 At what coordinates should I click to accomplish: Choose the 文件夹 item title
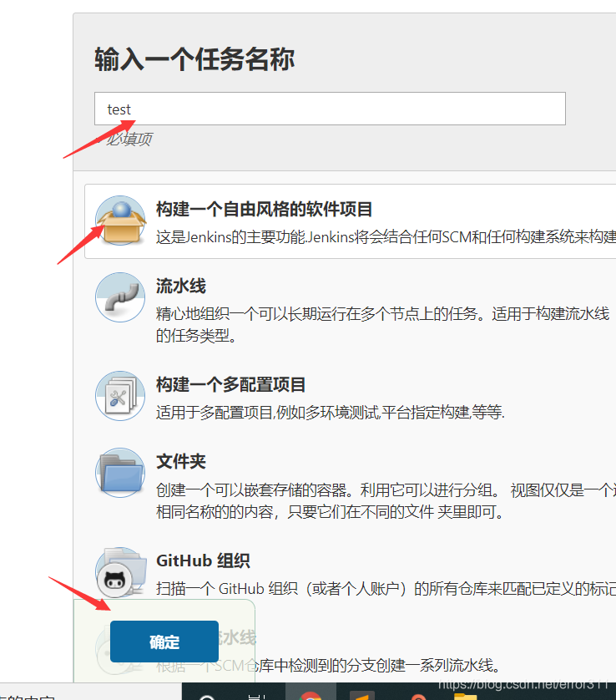click(x=180, y=461)
